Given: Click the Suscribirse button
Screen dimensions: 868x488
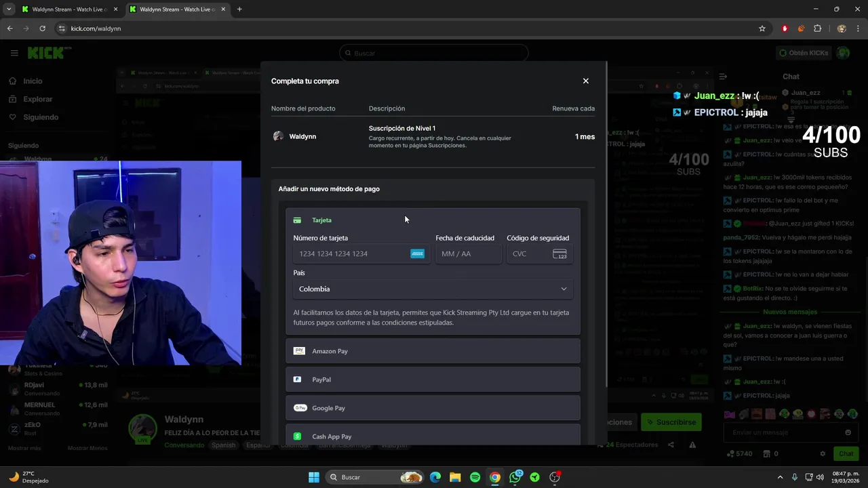Looking at the screenshot, I should [x=671, y=422].
